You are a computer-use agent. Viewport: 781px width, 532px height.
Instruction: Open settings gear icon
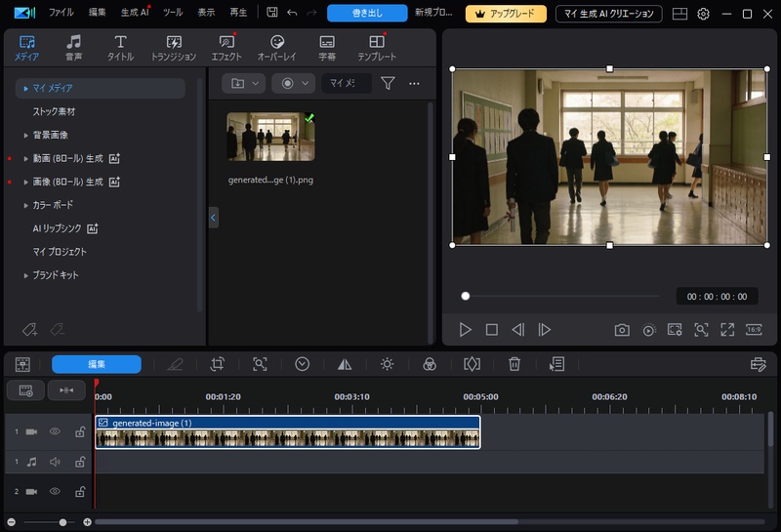click(x=703, y=14)
